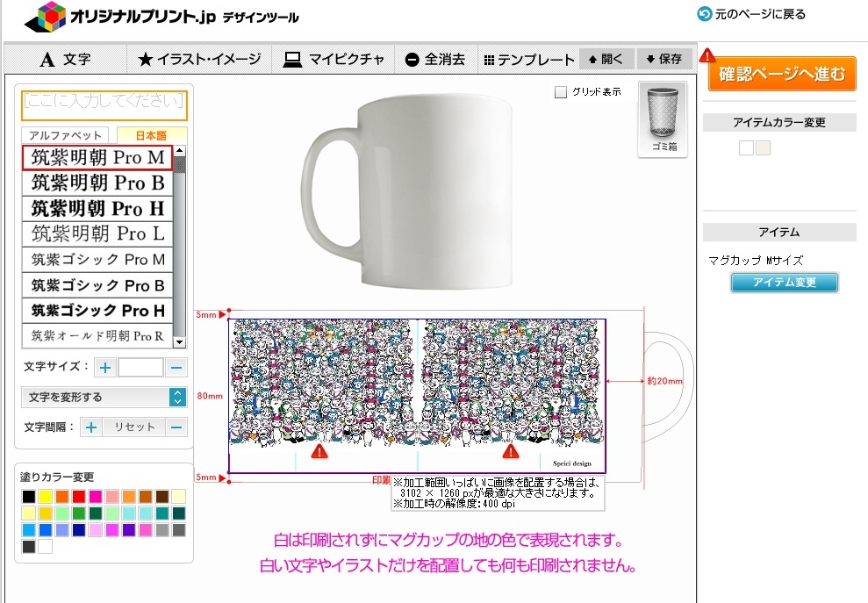Switch to the アルファベット font tab
868x603 pixels.
coord(65,135)
